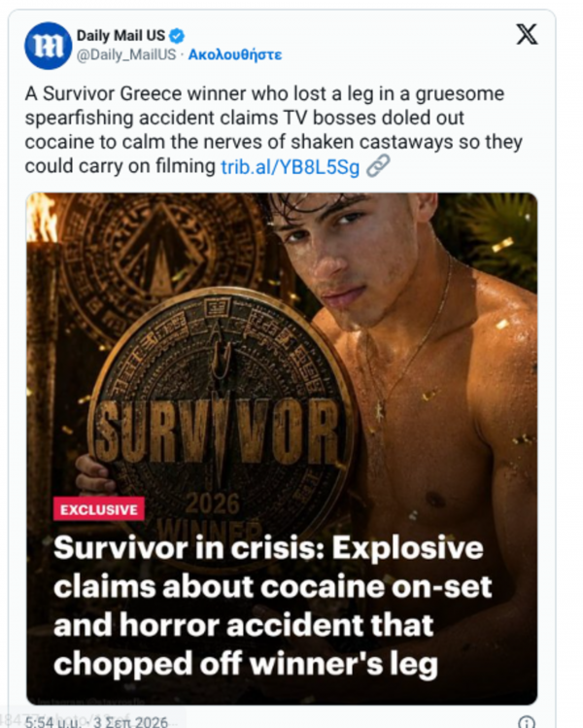This screenshot has width=583, height=728.
Task: Click the red EXCLUSIVE badge
Action: [99, 509]
